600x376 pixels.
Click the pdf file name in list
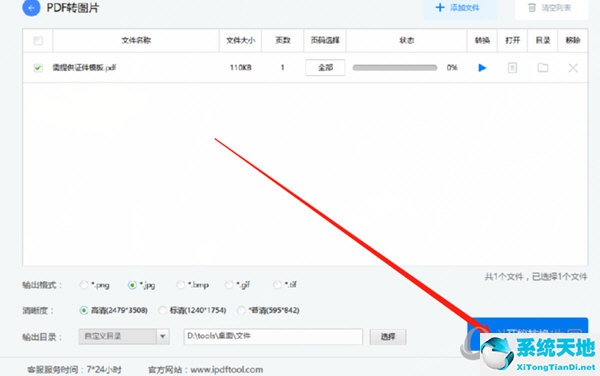pyautogui.click(x=84, y=68)
